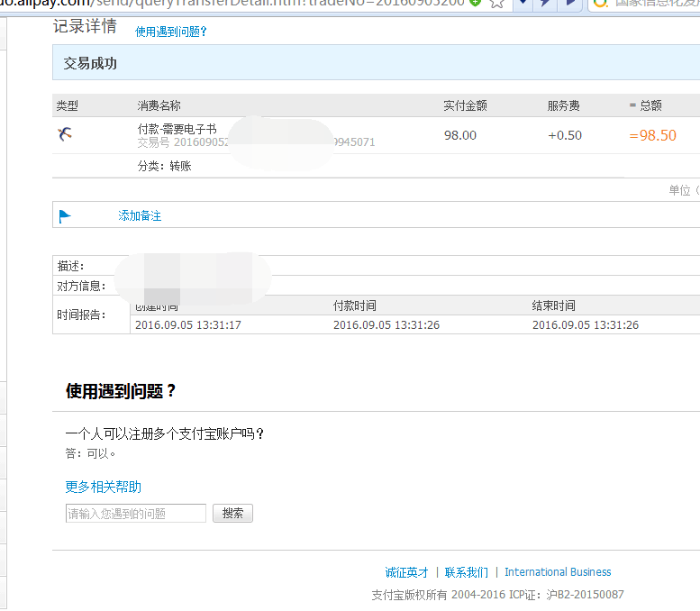
Task: Click the 记录详情 page title
Action: [x=85, y=26]
